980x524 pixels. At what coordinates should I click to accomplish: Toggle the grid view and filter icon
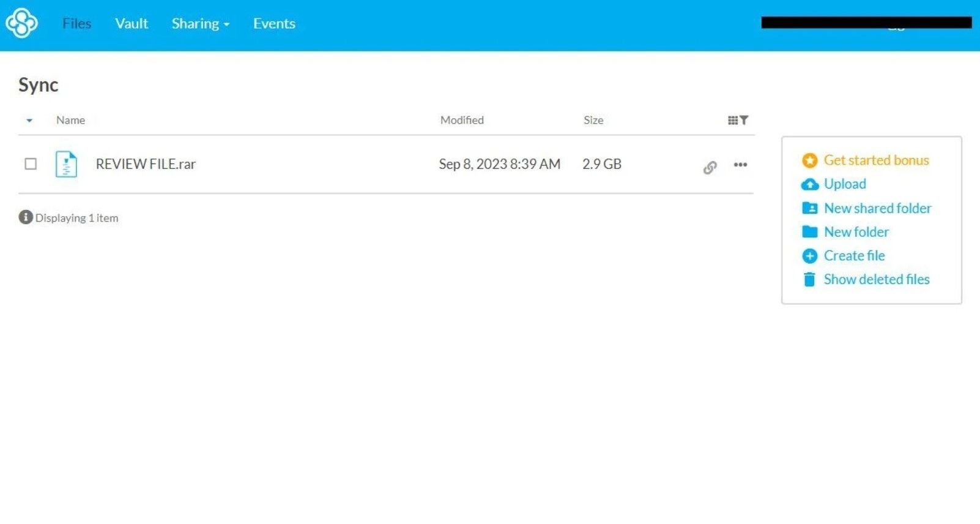coord(738,120)
